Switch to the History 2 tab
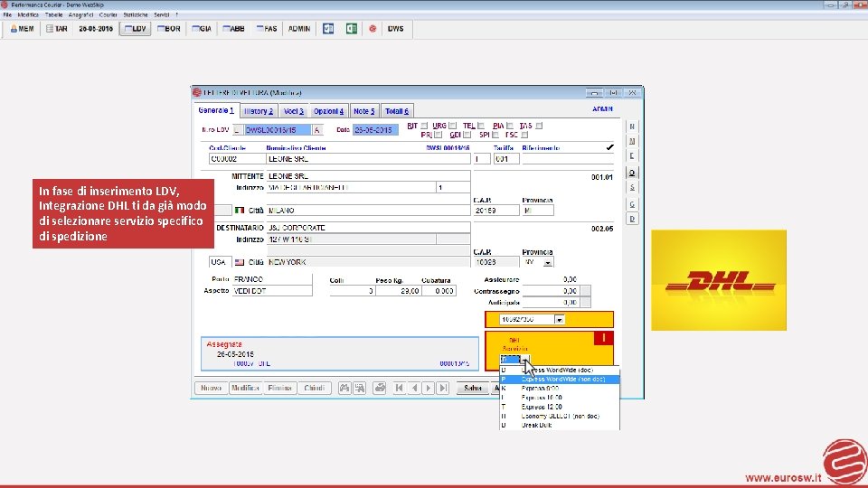 [259, 111]
